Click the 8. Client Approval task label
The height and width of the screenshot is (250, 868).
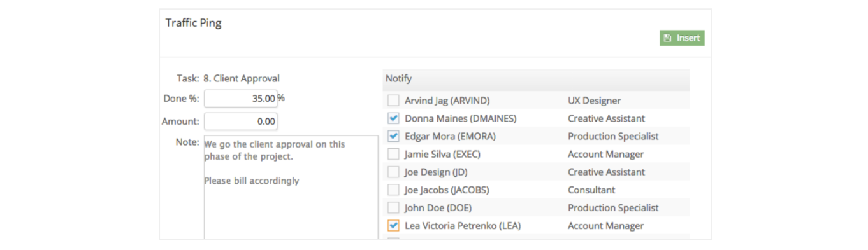tap(242, 79)
